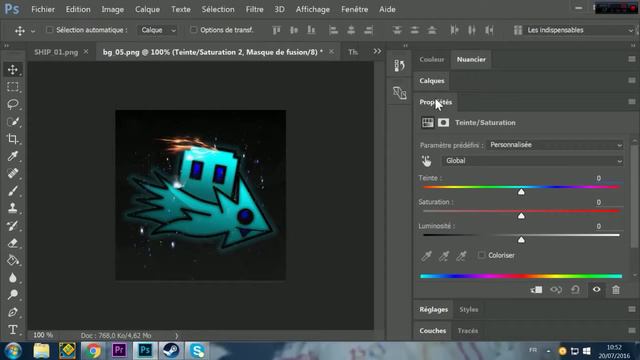
Task: Select the adjustment icon next to mask
Action: pyautogui.click(x=427, y=122)
